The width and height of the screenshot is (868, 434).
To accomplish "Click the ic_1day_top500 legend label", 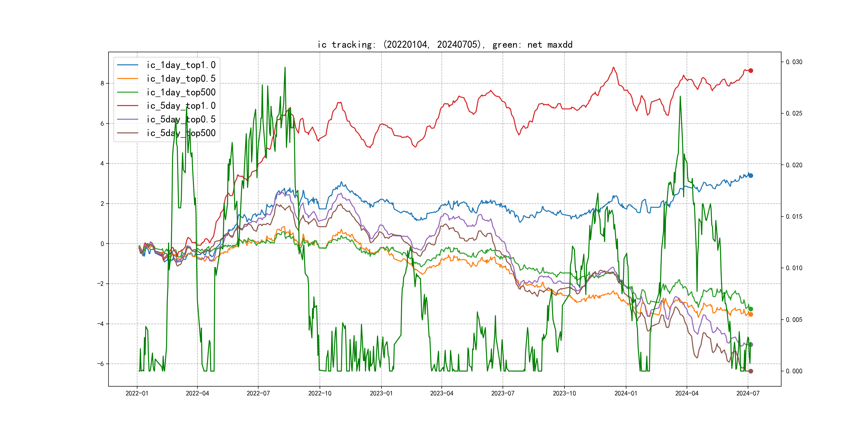I will click(x=181, y=92).
